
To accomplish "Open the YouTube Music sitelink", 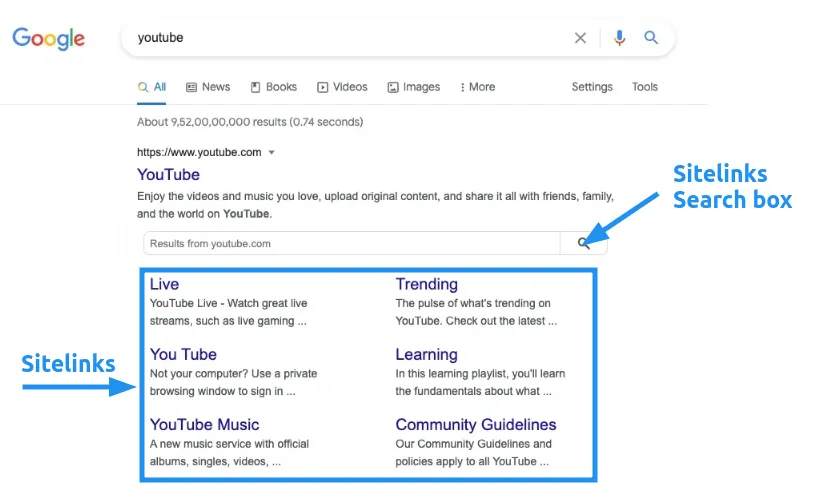I will [205, 425].
